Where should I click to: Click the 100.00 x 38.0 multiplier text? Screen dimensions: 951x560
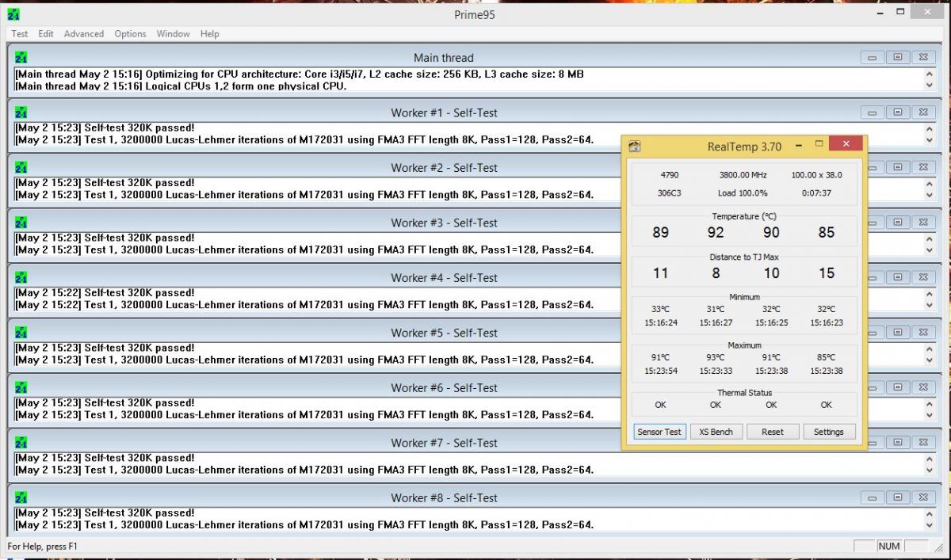(x=816, y=175)
